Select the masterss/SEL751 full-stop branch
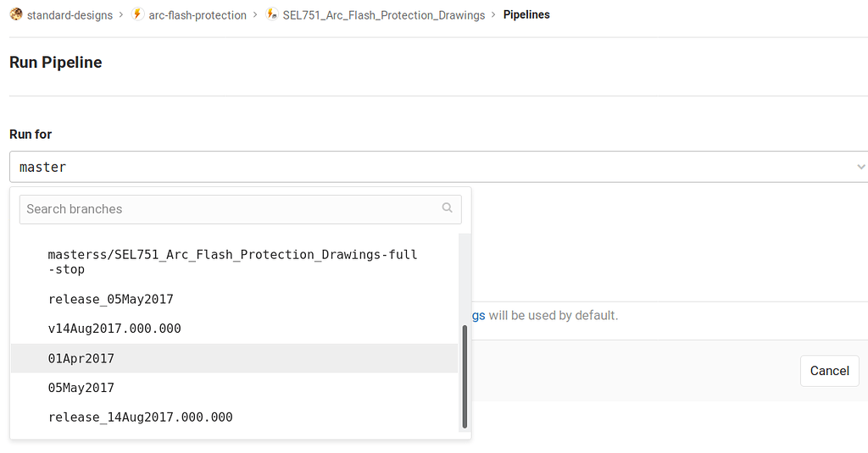 234,262
